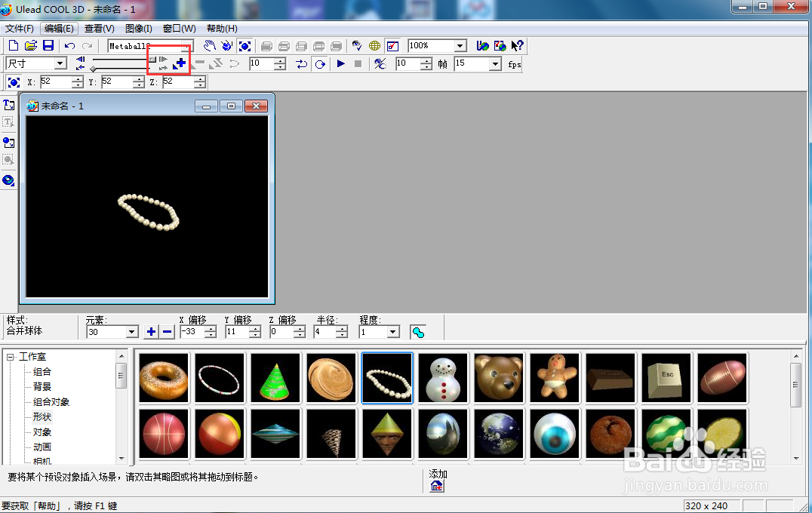Open the 帮助(H) menu
812x513 pixels.
pos(222,29)
